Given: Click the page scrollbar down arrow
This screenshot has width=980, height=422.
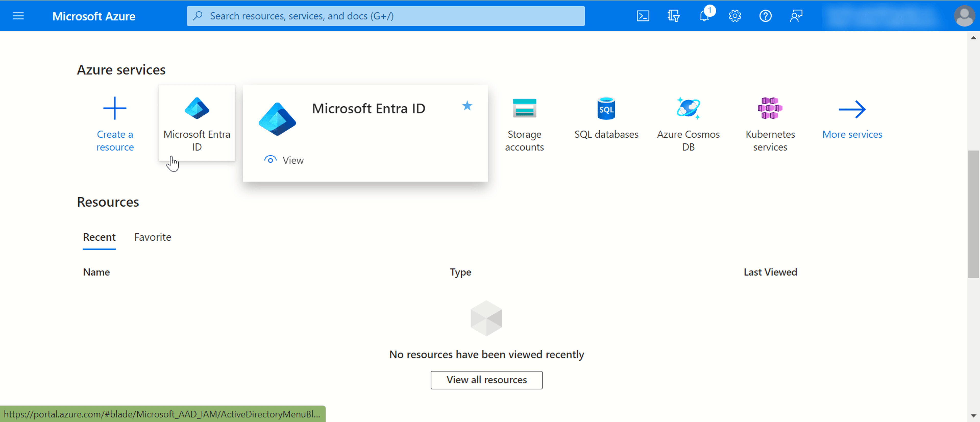Looking at the screenshot, I should click(973, 416).
